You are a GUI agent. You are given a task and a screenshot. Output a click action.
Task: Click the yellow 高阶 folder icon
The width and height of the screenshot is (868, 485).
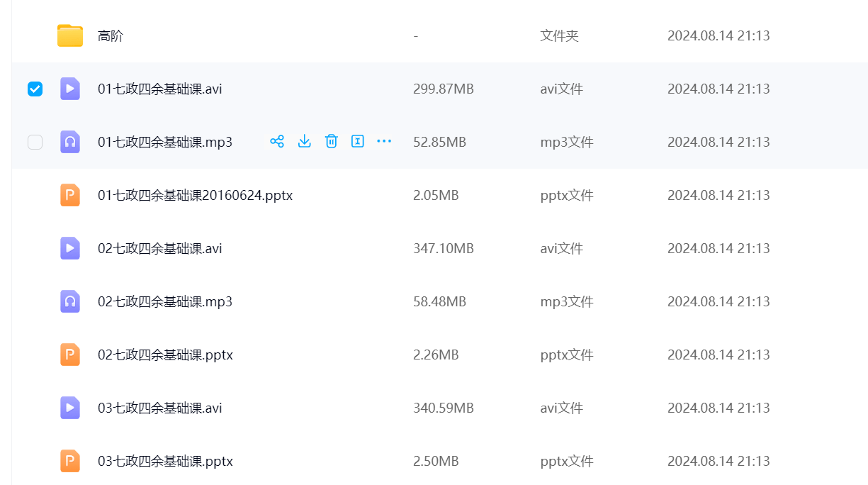[x=70, y=35]
